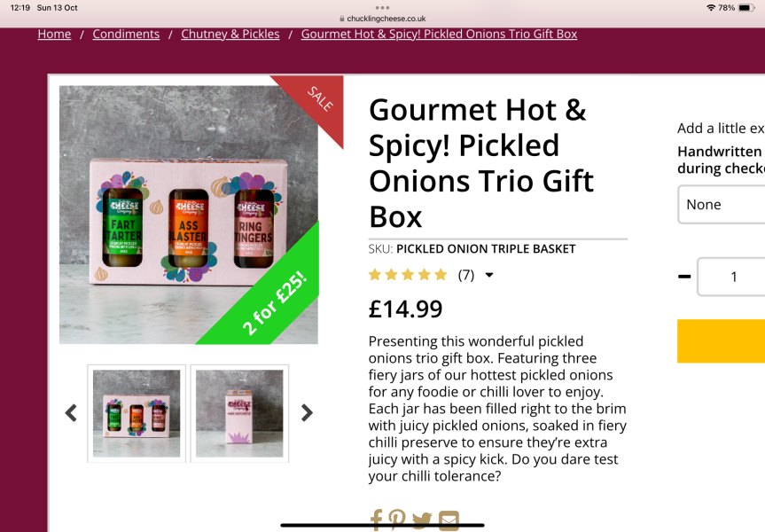
Task: Go to the Home breadcrumb
Action: [54, 35]
